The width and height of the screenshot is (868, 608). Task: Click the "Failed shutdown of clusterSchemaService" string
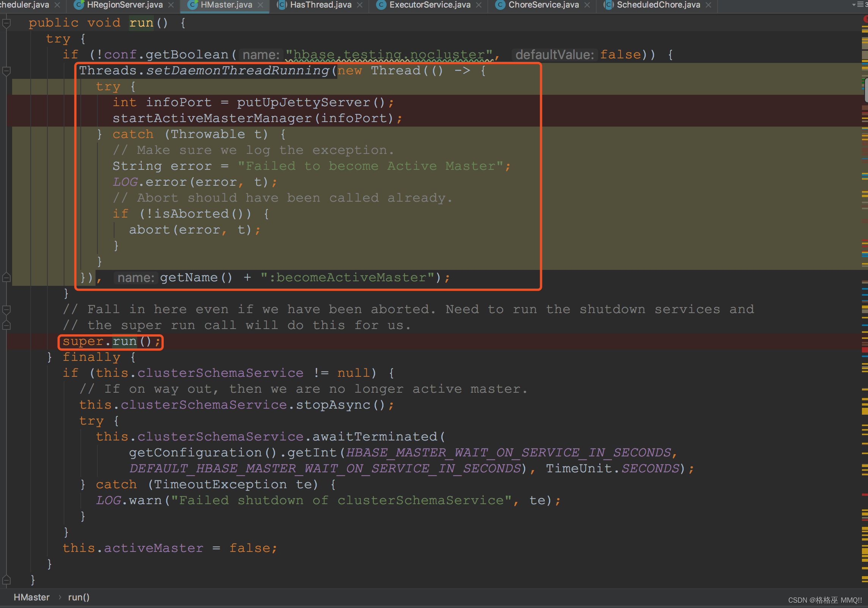click(x=341, y=501)
